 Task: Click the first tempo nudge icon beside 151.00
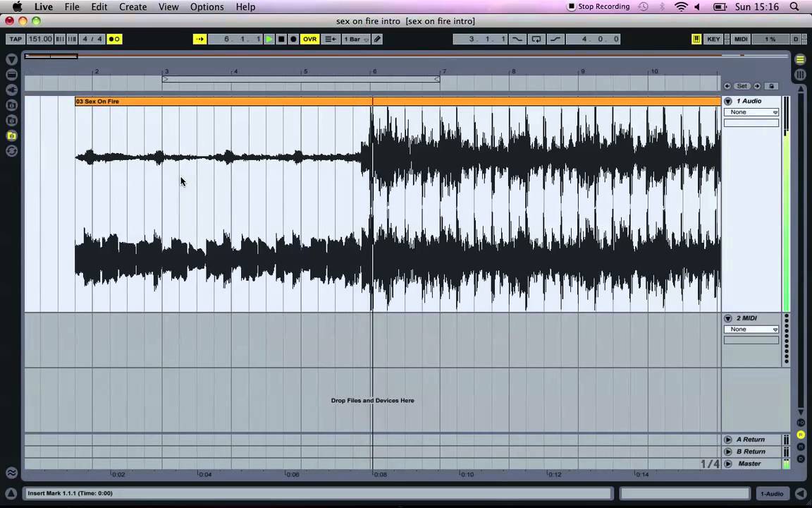(x=59, y=39)
